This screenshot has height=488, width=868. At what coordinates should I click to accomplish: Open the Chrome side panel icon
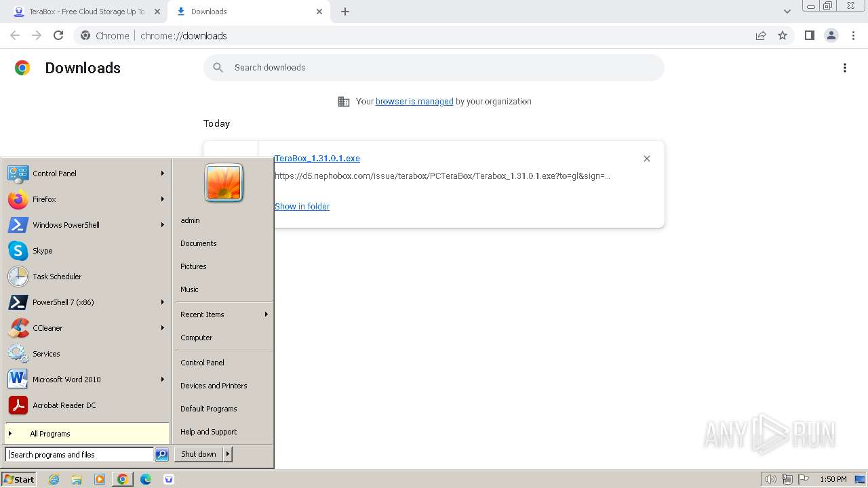click(809, 35)
